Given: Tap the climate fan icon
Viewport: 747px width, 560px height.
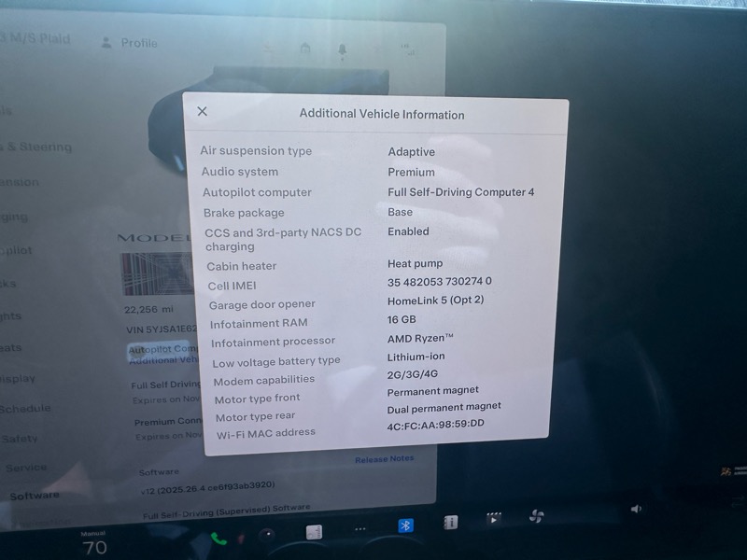Looking at the screenshot, I should coord(536,516).
